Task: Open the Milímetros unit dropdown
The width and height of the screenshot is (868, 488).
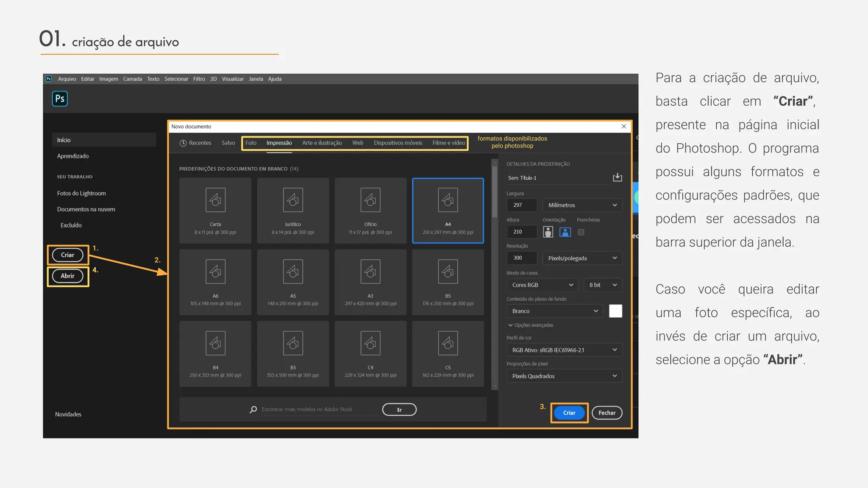Action: [x=582, y=205]
